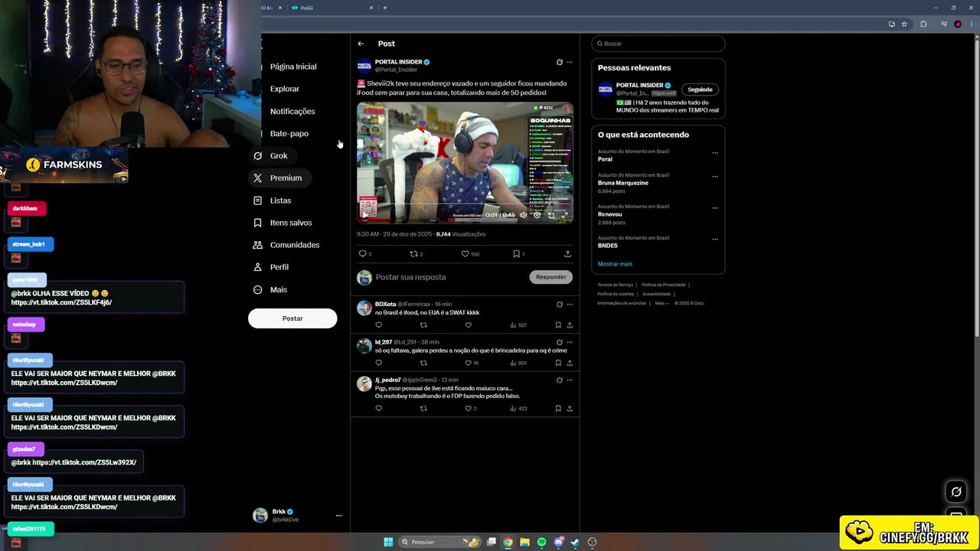
Task: Open three-dot menu on Jj_pedro7 reply
Action: (x=569, y=380)
